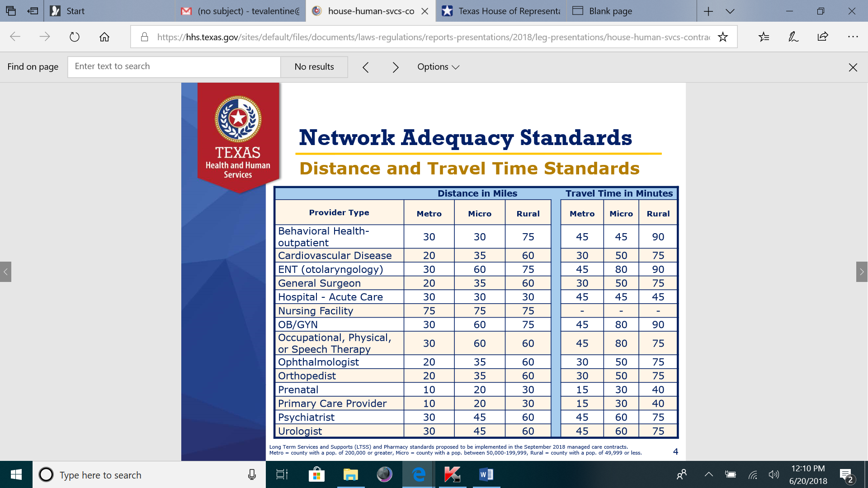Go to next find result

(x=396, y=67)
